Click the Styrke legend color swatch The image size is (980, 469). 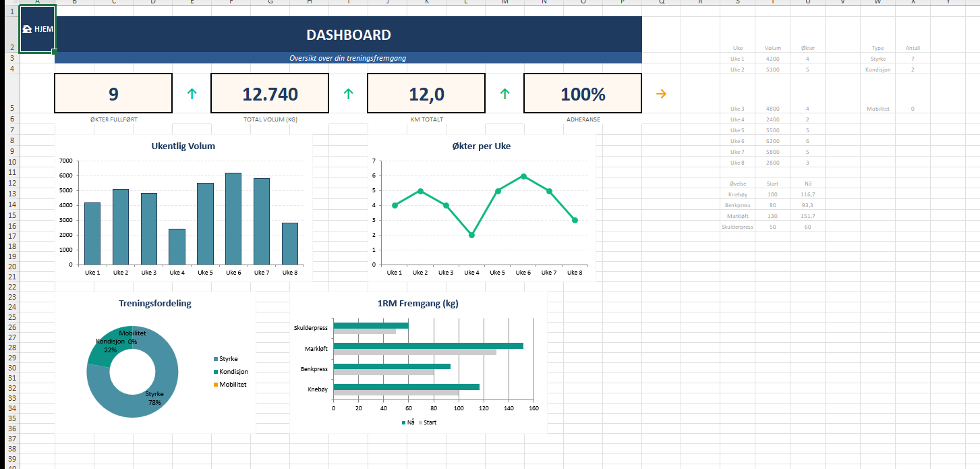[x=215, y=359]
